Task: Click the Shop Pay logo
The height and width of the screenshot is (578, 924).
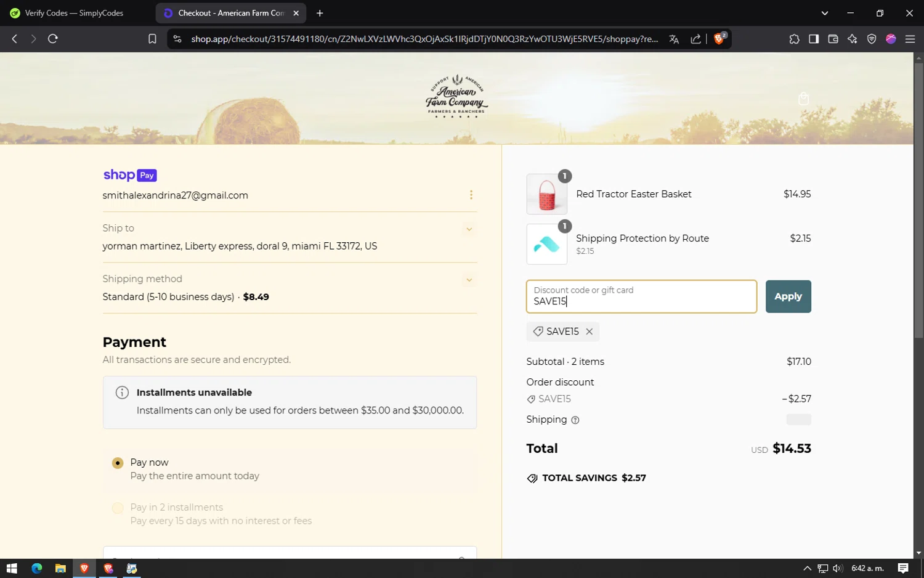Action: click(x=130, y=175)
